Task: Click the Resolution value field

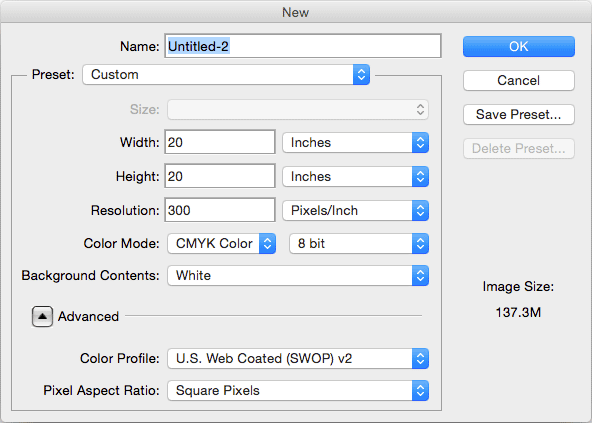Action: [220, 210]
